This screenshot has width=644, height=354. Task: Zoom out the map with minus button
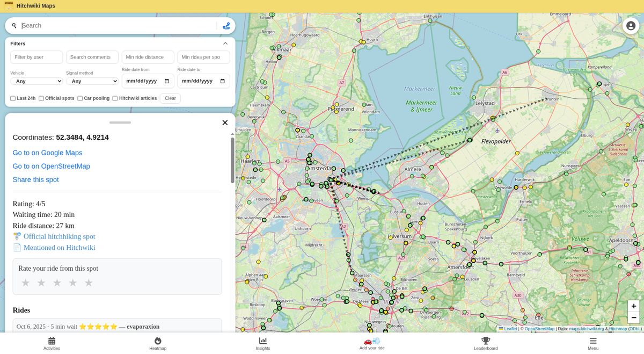click(634, 317)
